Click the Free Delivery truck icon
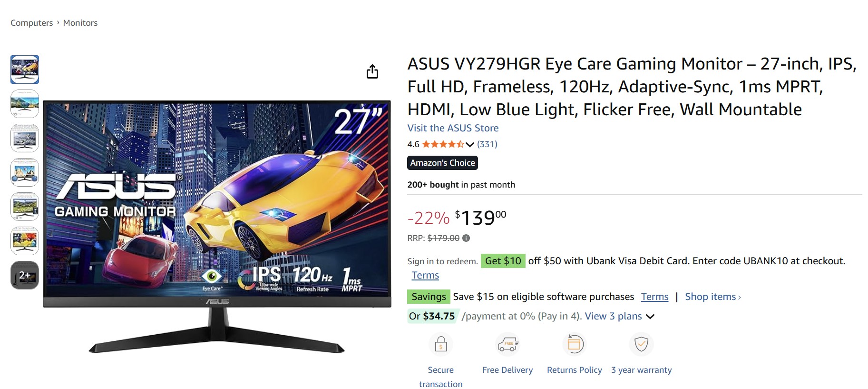 pyautogui.click(x=507, y=344)
